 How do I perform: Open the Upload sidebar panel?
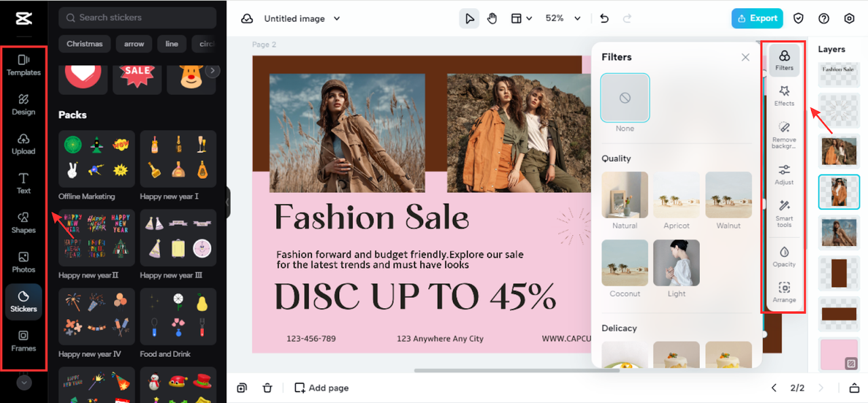24,144
